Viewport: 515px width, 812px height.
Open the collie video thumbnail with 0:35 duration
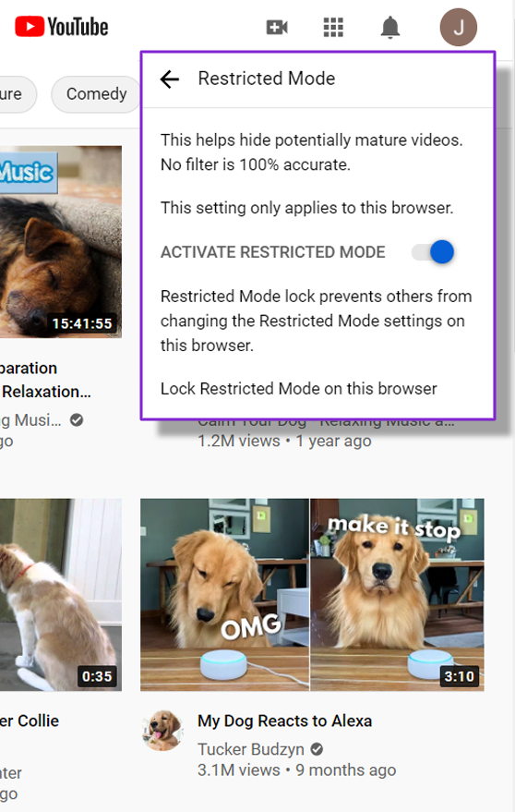[x=61, y=595]
